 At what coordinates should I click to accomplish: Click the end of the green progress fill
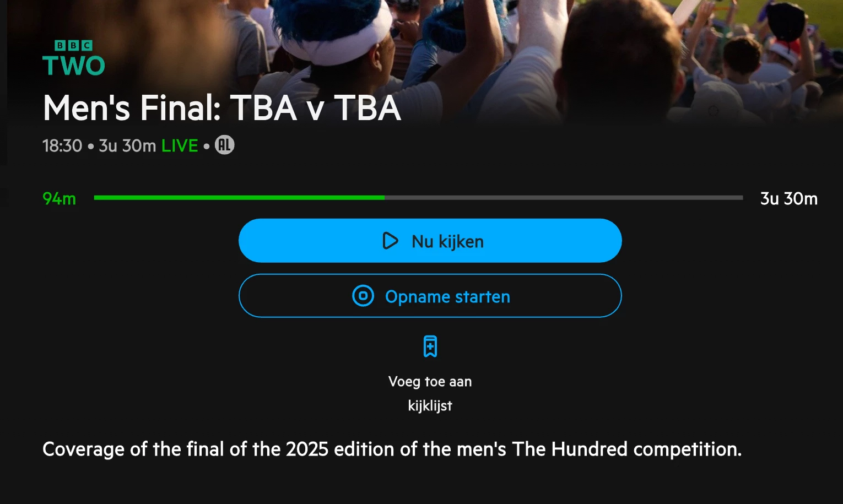click(383, 197)
